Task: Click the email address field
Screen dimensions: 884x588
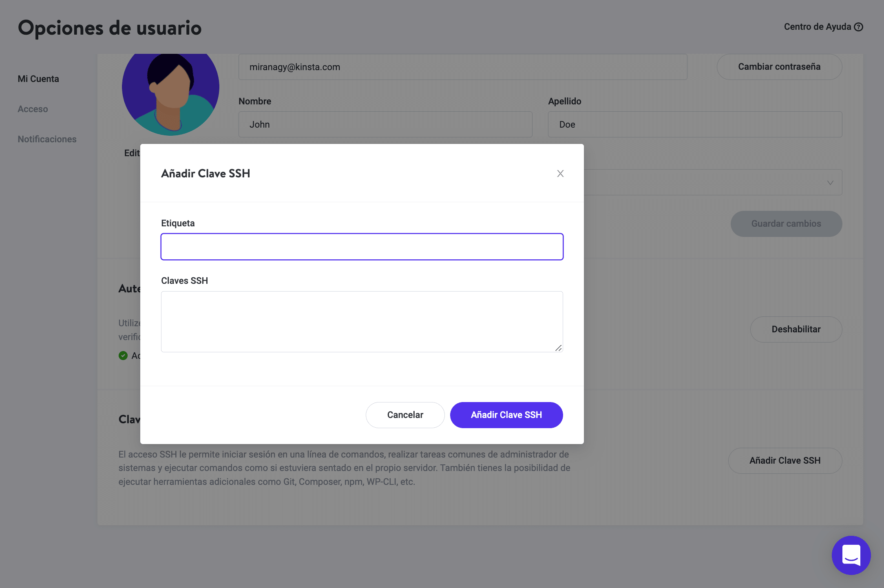Action: pyautogui.click(x=462, y=67)
